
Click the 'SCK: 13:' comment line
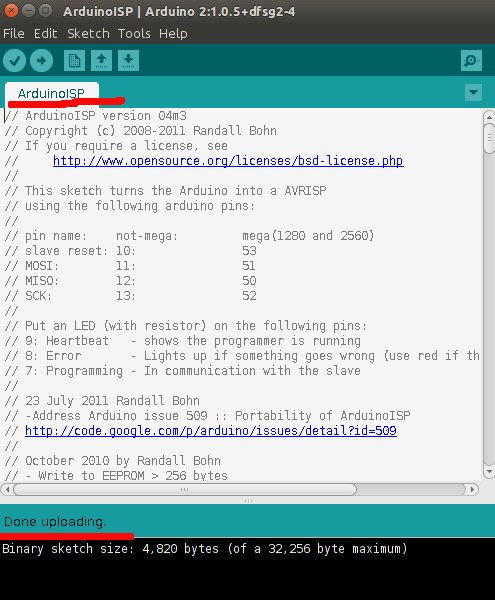pos(130,295)
